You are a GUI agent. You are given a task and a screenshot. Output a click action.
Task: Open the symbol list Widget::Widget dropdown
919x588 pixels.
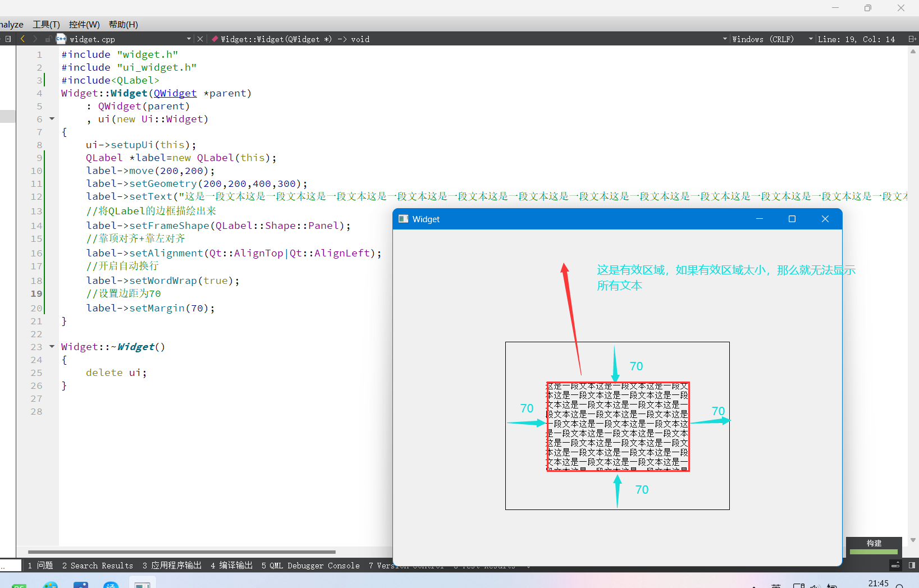725,39
